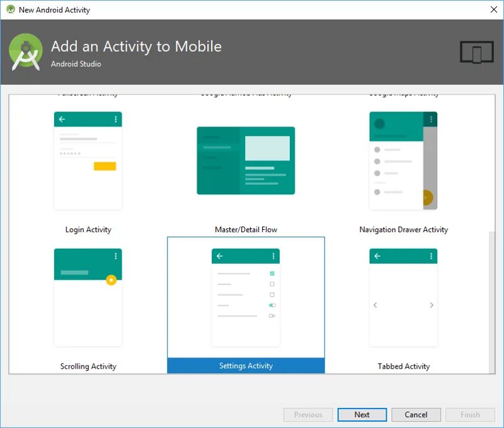Click the Settings Activity preview thumbnail
Viewport: 504px width, 428px height.
(x=246, y=298)
